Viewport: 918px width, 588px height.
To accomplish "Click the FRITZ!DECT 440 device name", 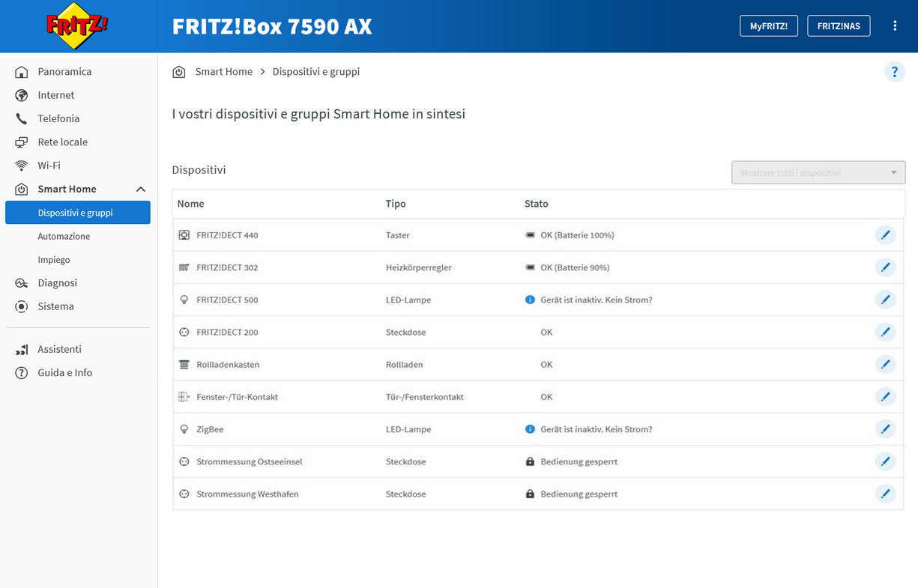I will (227, 235).
